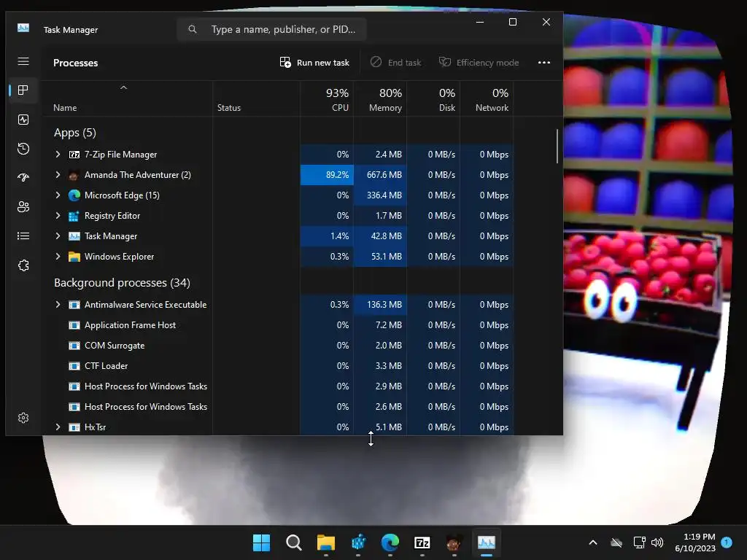Open the Users icon in sidebar
This screenshot has width=747, height=560.
(x=23, y=206)
